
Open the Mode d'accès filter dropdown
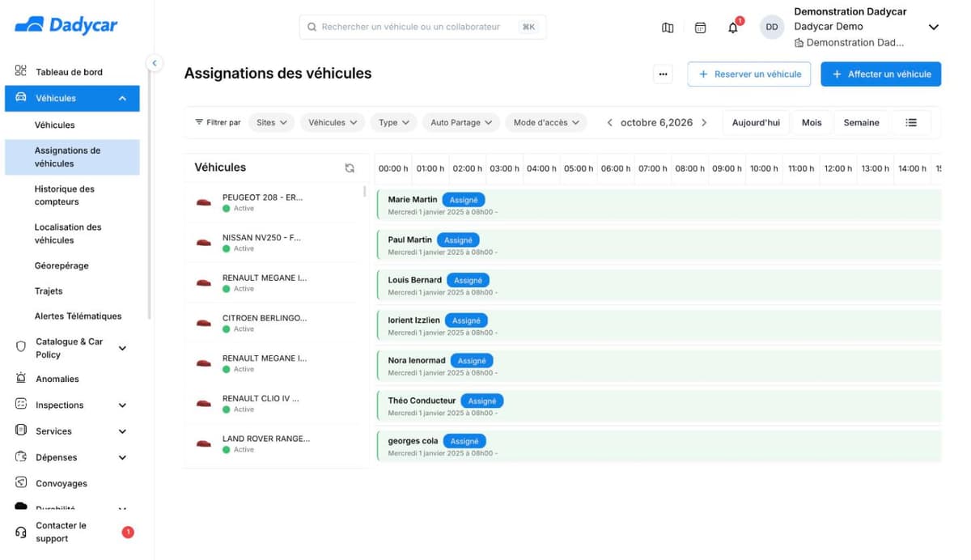pyautogui.click(x=546, y=123)
